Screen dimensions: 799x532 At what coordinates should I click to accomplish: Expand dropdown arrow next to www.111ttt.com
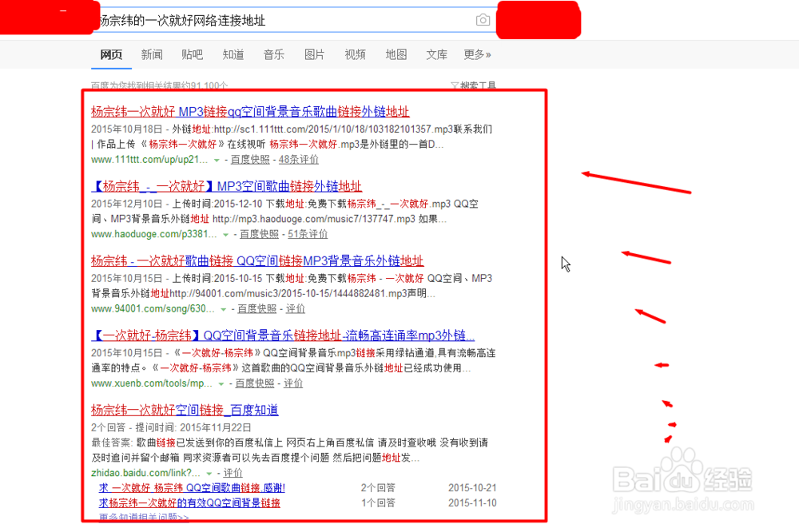pos(217,160)
